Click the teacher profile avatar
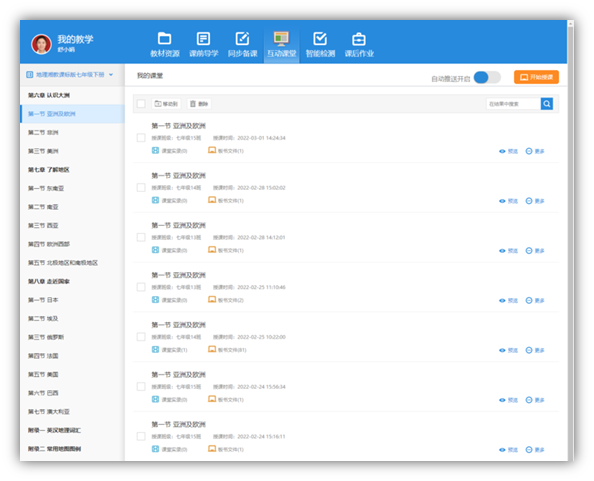Viewport: 594px width, 481px height. click(41, 44)
